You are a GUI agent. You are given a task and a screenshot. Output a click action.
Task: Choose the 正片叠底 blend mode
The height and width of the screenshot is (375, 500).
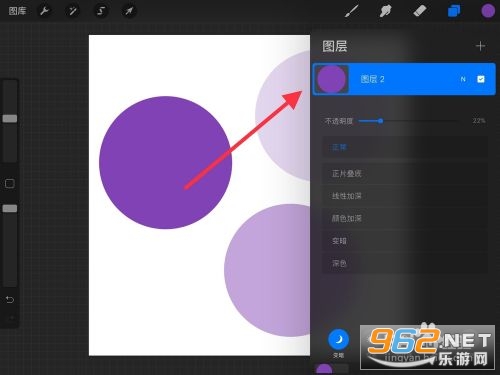click(x=405, y=173)
